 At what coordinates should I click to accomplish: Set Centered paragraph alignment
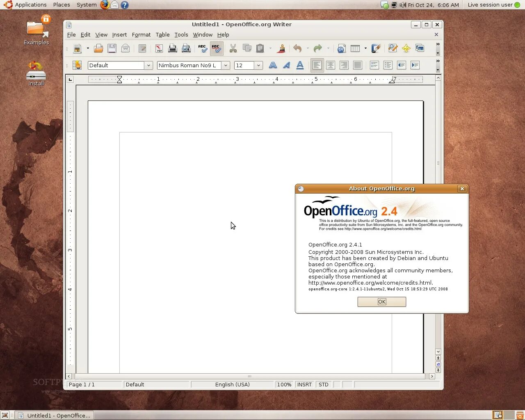(x=331, y=65)
